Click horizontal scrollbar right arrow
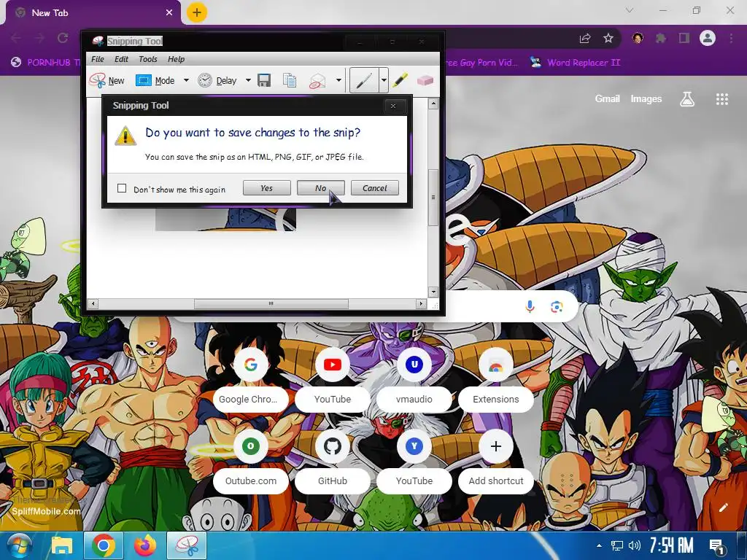This screenshot has height=560, width=747. (x=421, y=303)
